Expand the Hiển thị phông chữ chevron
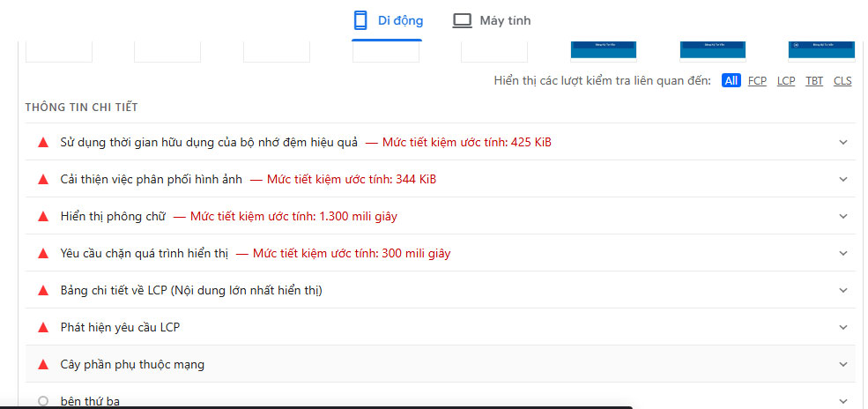Image resolution: width=868 pixels, height=409 pixels. 843,216
